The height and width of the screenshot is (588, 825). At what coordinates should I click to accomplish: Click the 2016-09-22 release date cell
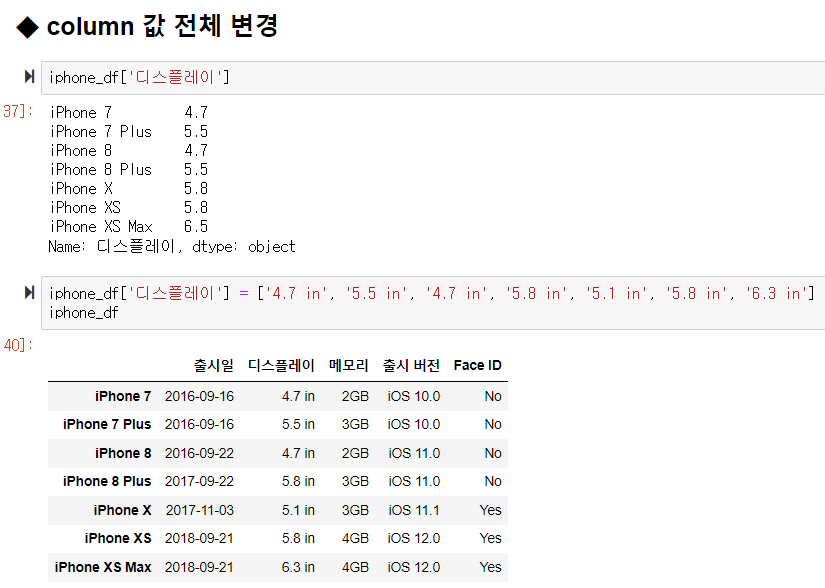pyautogui.click(x=199, y=453)
